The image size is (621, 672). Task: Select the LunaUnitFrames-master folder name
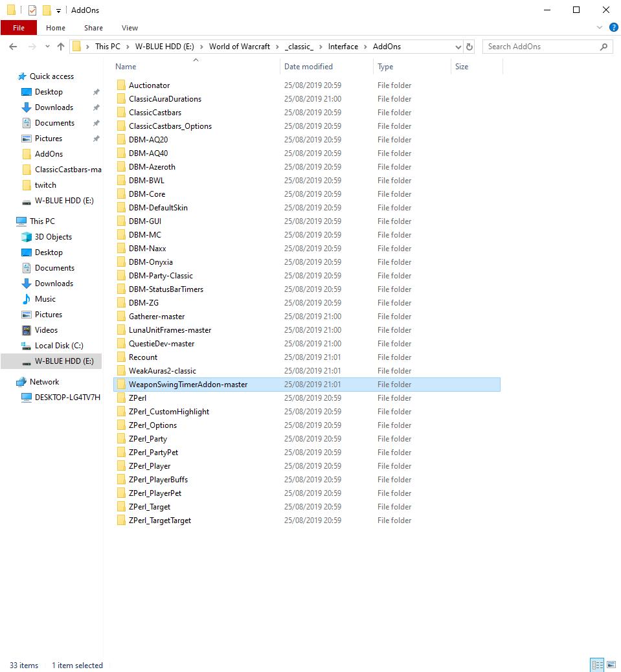coord(170,330)
